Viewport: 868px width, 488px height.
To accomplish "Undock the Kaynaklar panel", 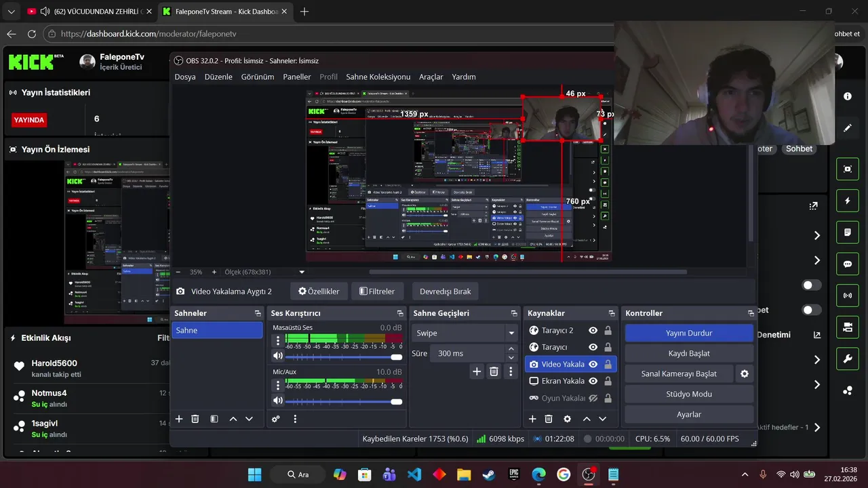I will coord(612,313).
